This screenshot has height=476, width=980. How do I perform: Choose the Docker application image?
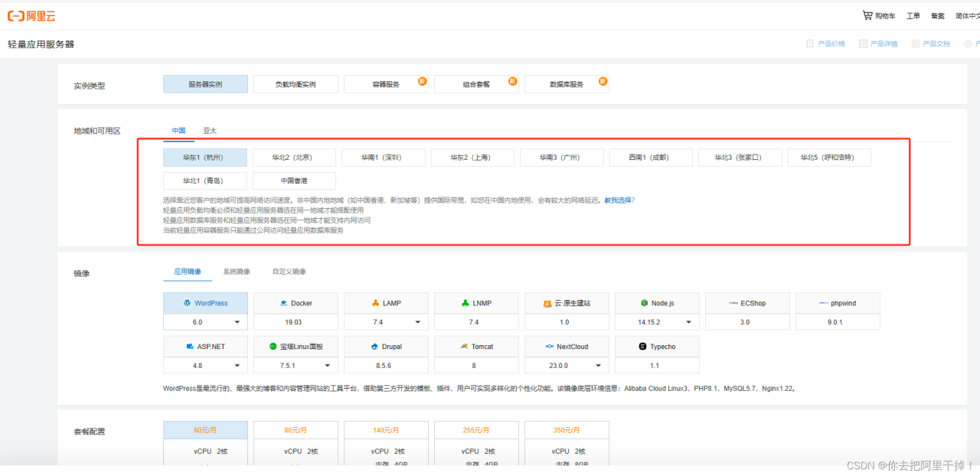296,303
